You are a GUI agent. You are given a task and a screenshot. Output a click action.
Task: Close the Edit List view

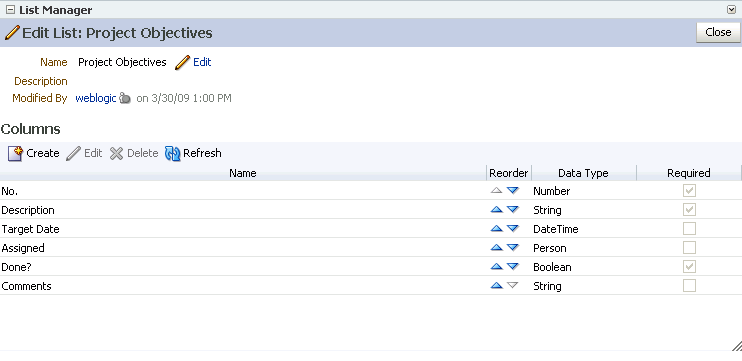(718, 32)
